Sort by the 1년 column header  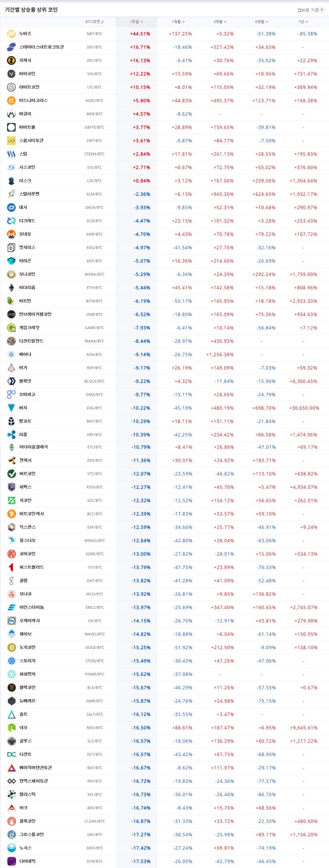303,22
